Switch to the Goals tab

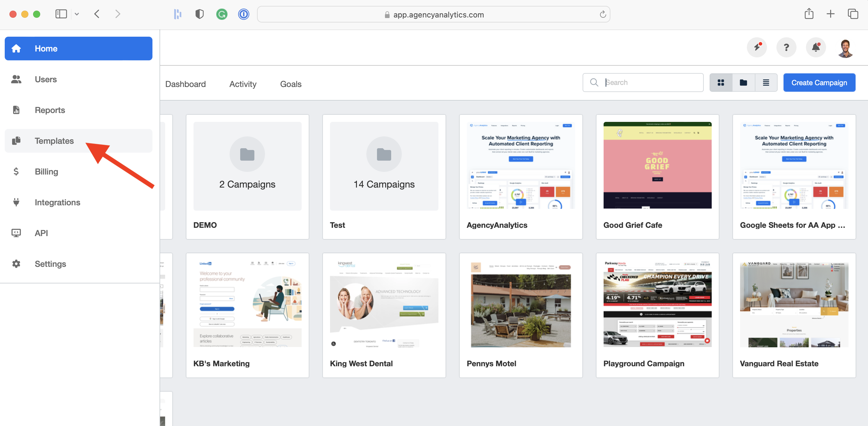(290, 84)
